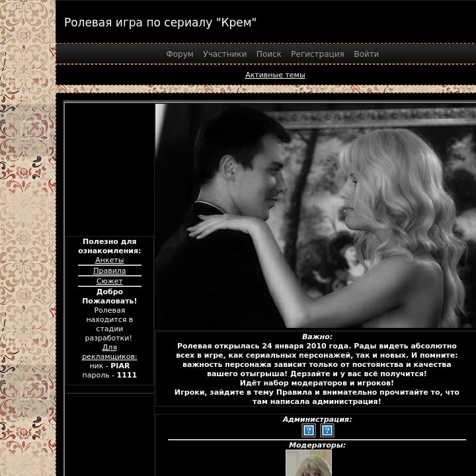The height and width of the screenshot is (476, 476).
Task: Click the password value 1111
Action: pyautogui.click(x=127, y=375)
